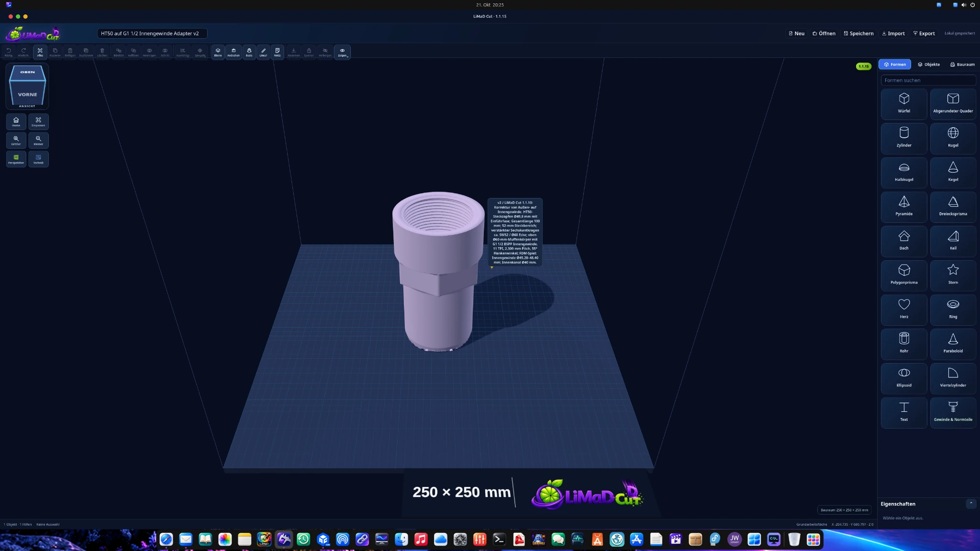
Task: Click the Notiz note tool
Action: click(x=277, y=52)
